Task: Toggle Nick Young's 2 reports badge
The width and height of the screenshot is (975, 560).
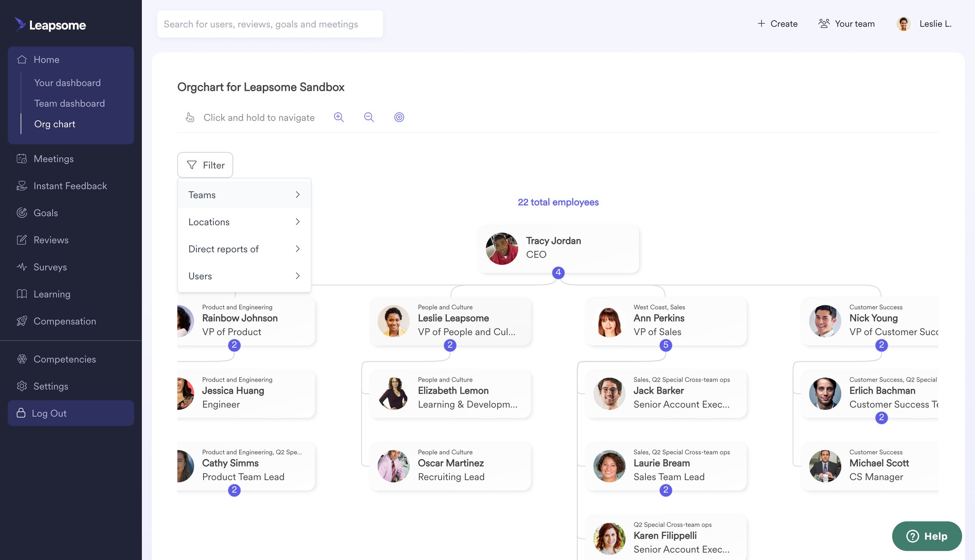Action: point(882,345)
